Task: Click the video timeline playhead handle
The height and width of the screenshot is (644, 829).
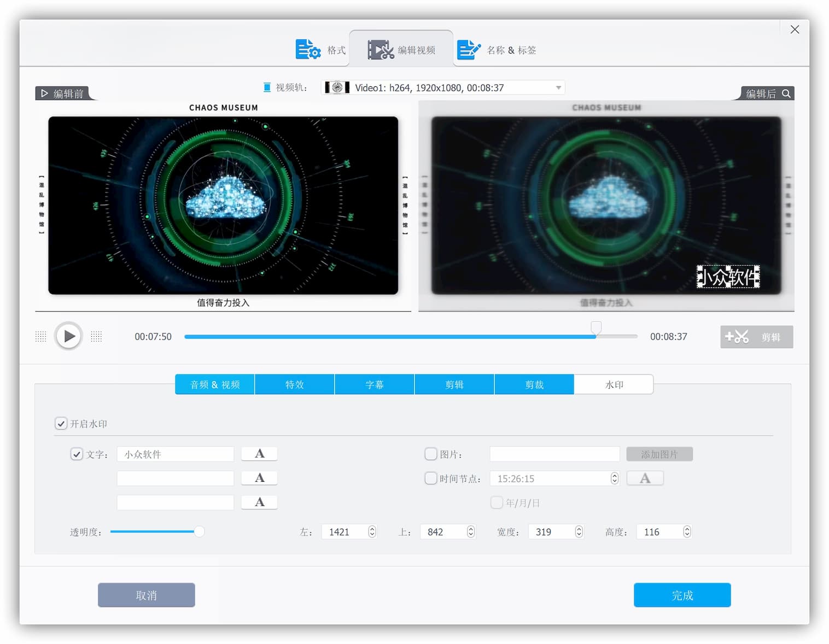Action: pyautogui.click(x=596, y=327)
